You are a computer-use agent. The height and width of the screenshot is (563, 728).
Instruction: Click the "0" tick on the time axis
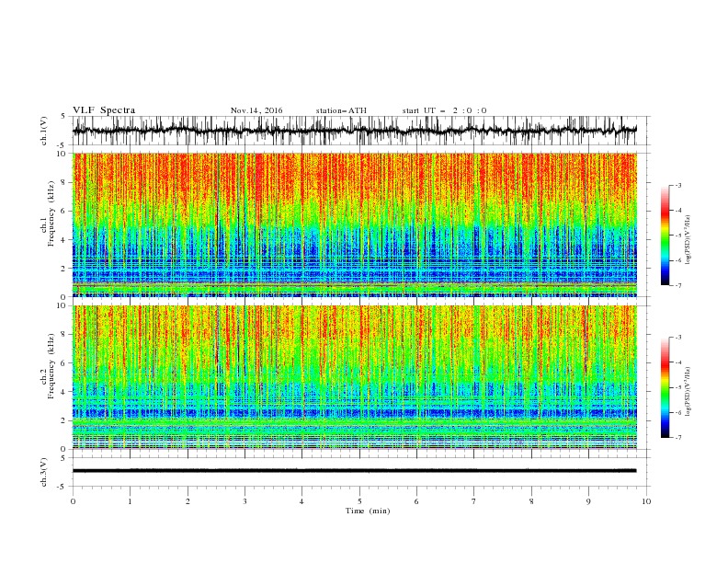73,501
